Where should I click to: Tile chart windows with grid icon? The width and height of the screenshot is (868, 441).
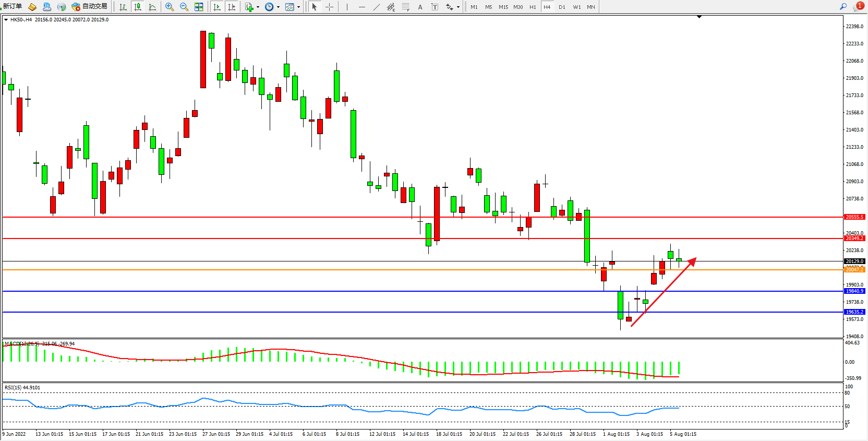pyautogui.click(x=199, y=7)
